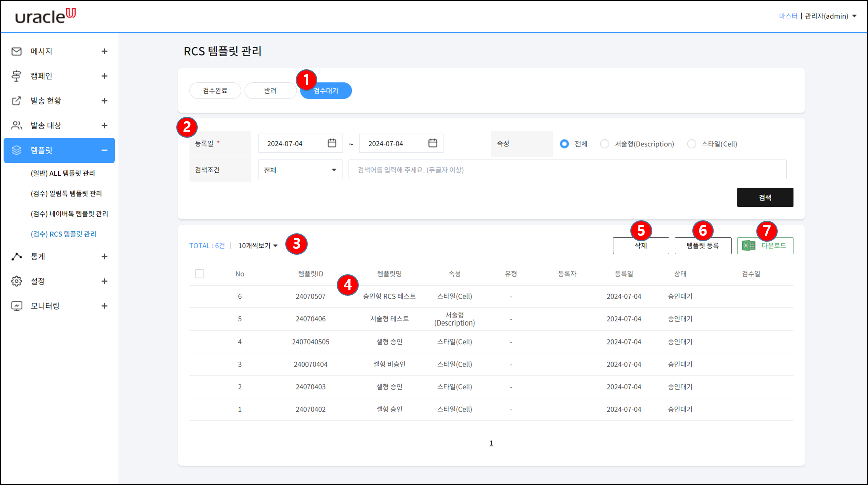
Task: Open (일반) ALL 템플릿 관리 submenu
Action: point(63,173)
